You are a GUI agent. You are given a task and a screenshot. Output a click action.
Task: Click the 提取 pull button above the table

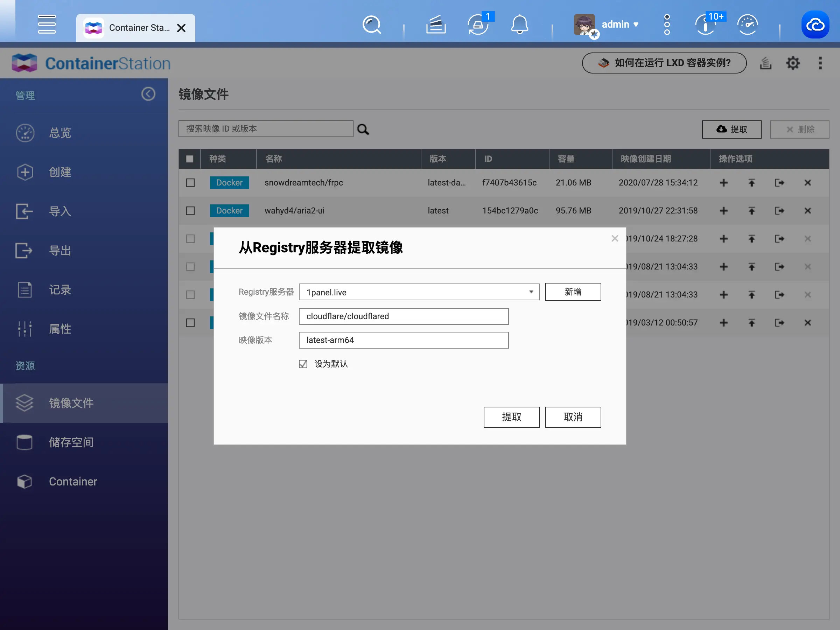point(731,129)
